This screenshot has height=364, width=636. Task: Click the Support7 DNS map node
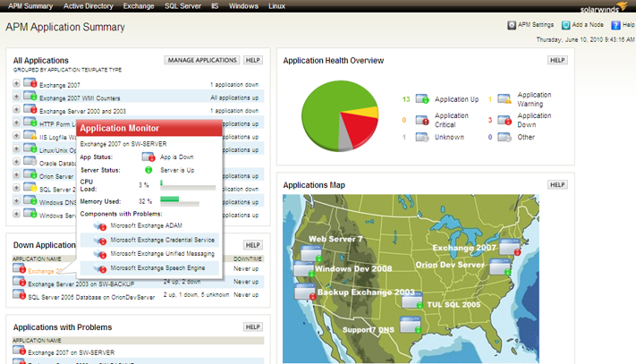click(411, 325)
